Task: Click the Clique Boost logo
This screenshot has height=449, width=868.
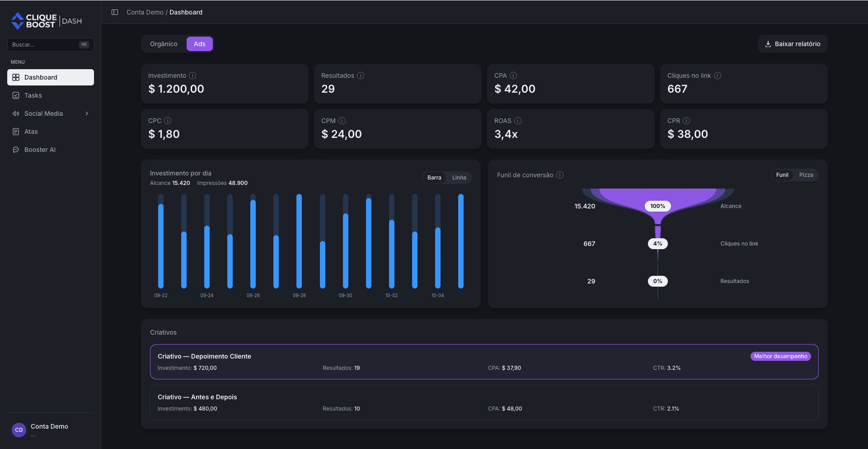Action: (x=47, y=21)
